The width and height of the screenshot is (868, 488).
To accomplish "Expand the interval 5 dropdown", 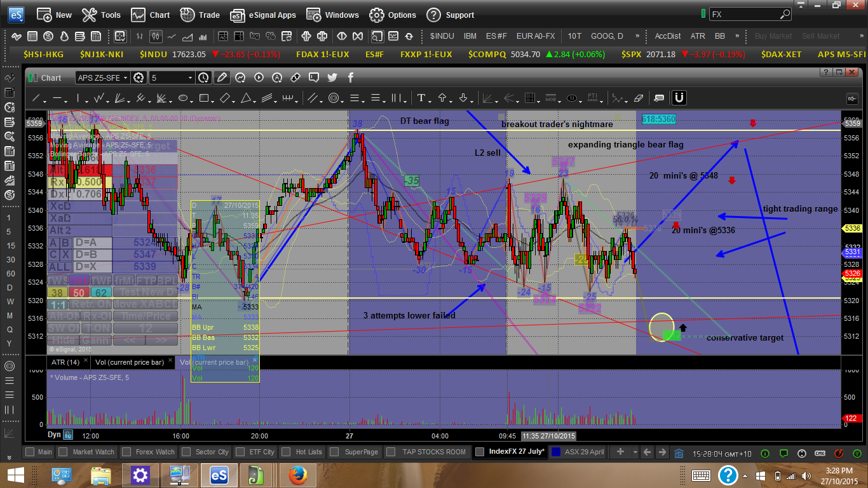I will (190, 78).
